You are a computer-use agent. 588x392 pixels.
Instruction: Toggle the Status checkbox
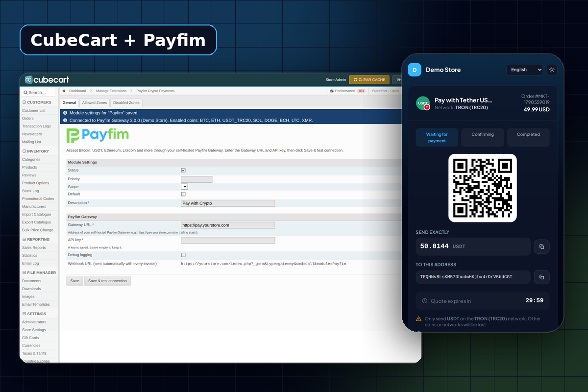tap(183, 170)
